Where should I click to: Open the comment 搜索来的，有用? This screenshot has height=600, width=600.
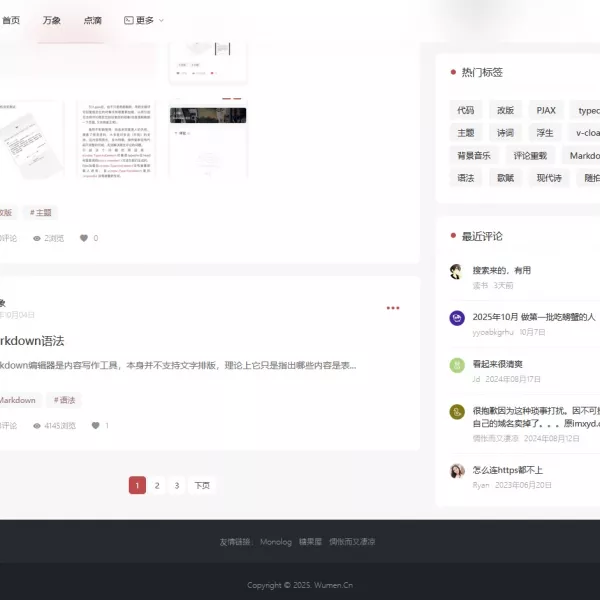[x=502, y=271]
